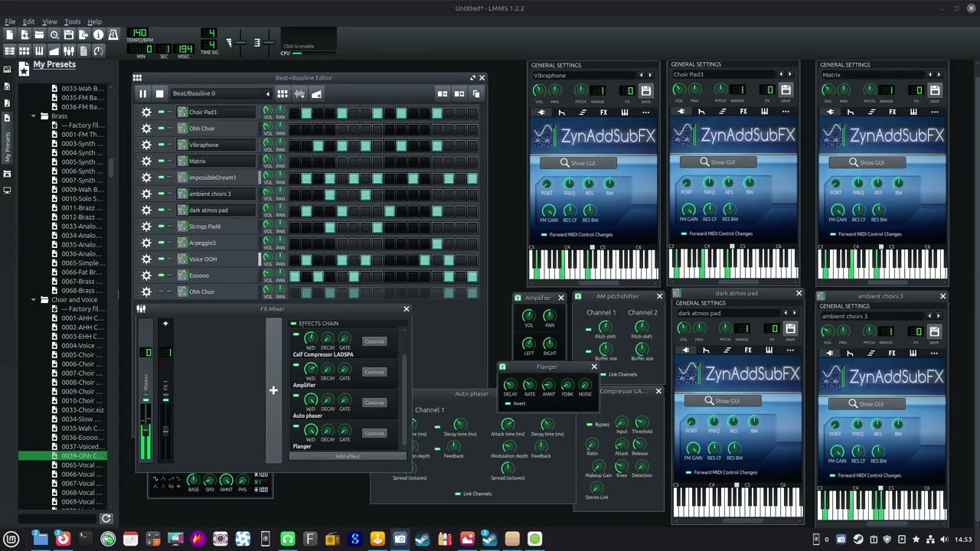Click save preset icon in Vibraphone instrument window
The height and width of the screenshot is (551, 980).
pos(646,90)
